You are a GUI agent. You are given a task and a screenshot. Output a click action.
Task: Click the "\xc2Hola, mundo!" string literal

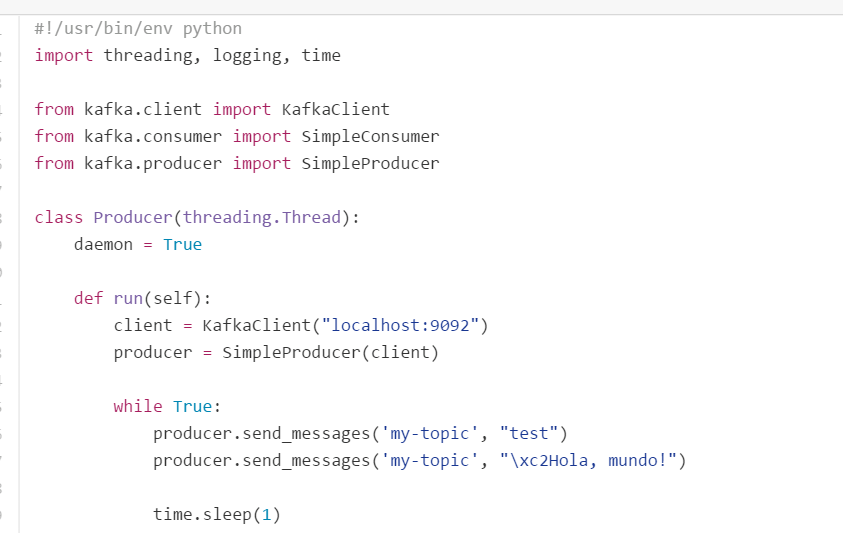click(x=587, y=460)
